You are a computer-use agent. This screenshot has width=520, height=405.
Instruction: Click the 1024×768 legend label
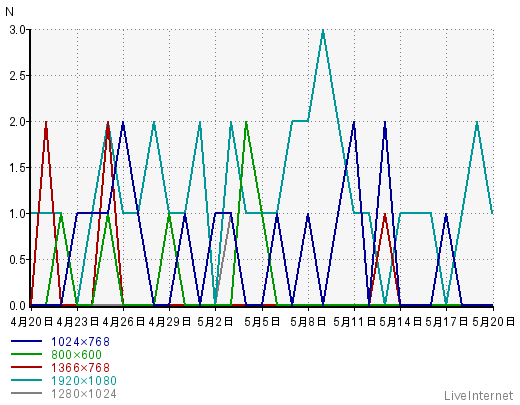80,342
